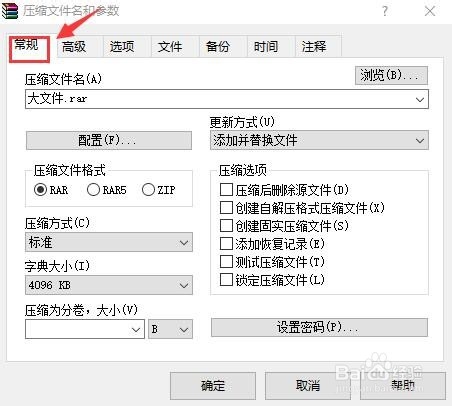Image resolution: width=452 pixels, height=406 pixels.
Task: Select the RAR5 format radio button
Action: 93,190
